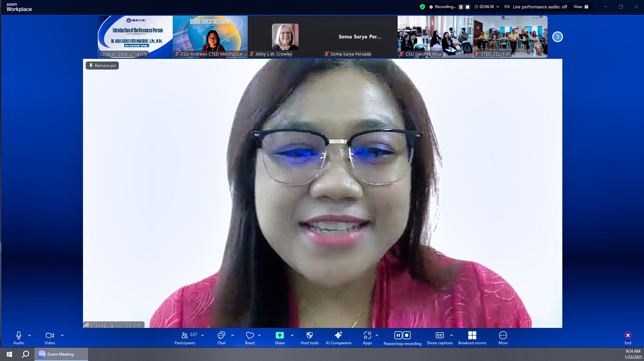Select Abby L.W. Crowley's video thumbnail

tap(285, 37)
